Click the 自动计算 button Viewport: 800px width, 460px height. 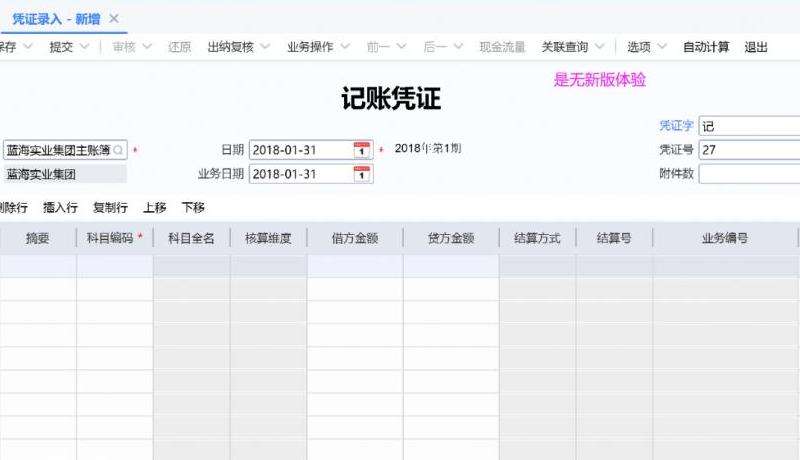[706, 47]
